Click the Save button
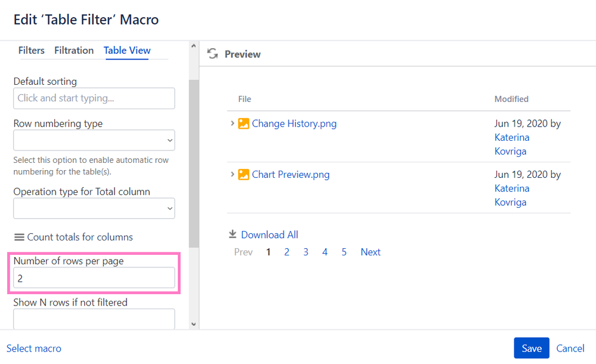This screenshot has width=596, height=364. click(532, 348)
